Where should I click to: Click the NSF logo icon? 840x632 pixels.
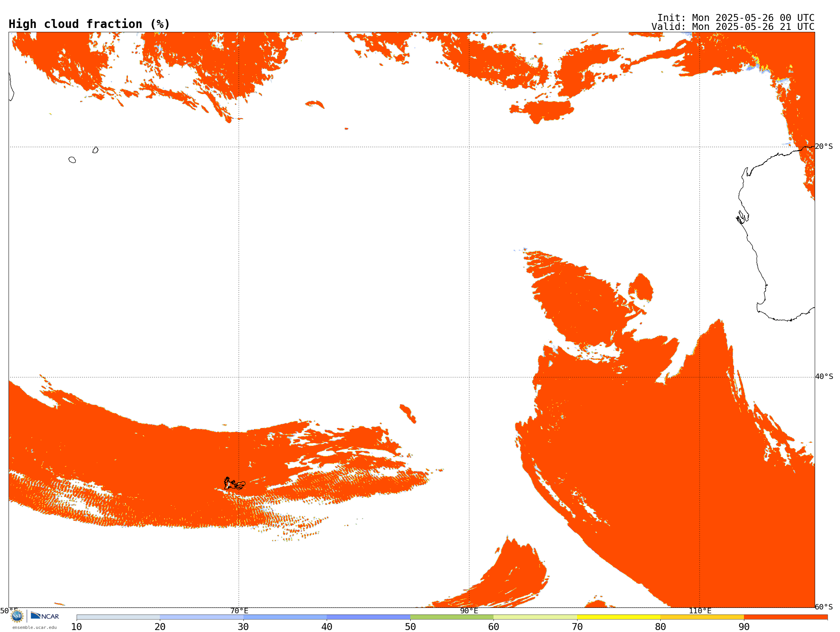click(17, 616)
